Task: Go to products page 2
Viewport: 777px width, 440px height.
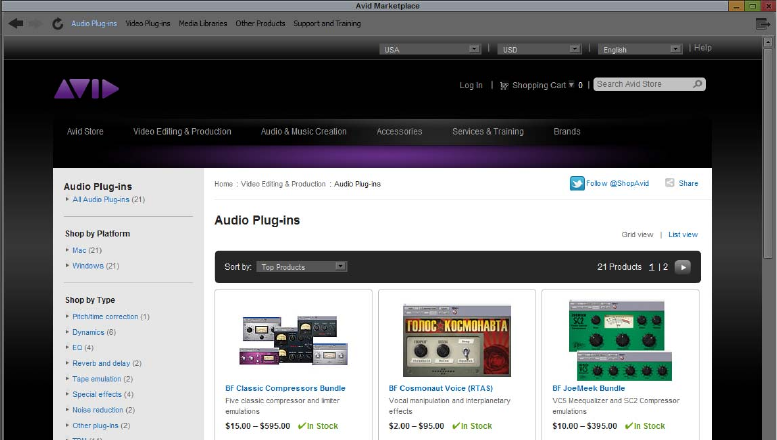Action: [x=665, y=267]
